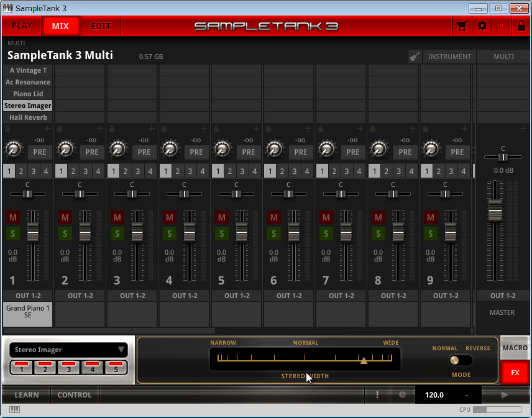This screenshot has width=532, height=418.
Task: Open channel 2 OUT 1-2 output selector
Action: pos(80,296)
